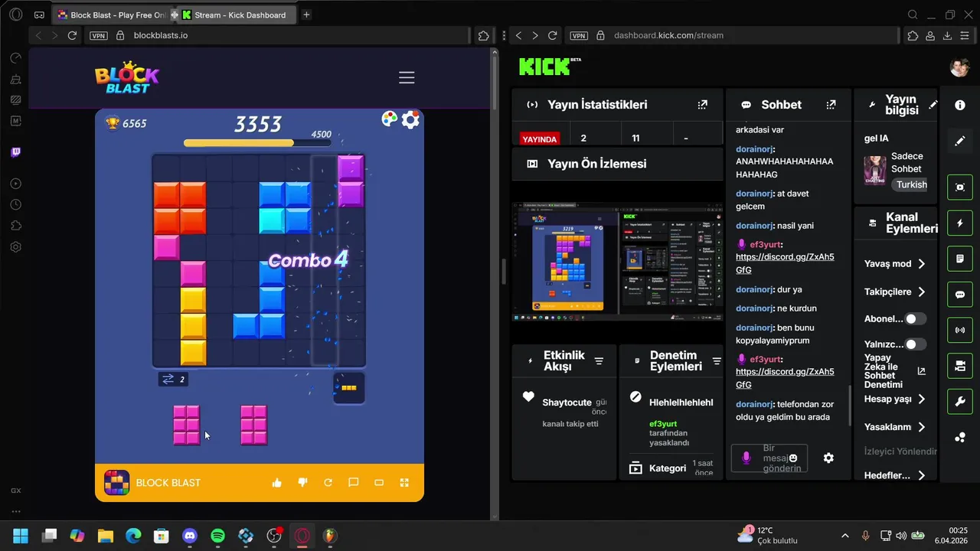
Task: Open OBS Studio from the taskbar
Action: coord(274,536)
